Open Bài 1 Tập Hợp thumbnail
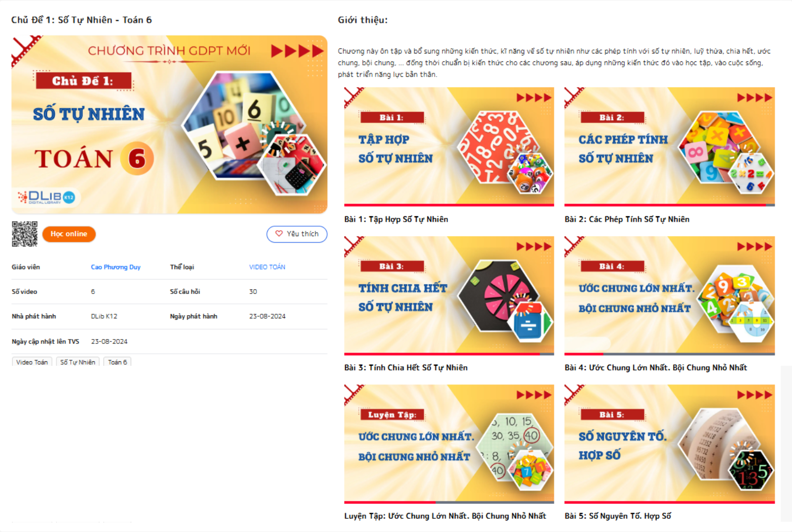Image resolution: width=792 pixels, height=532 pixels. (x=449, y=145)
